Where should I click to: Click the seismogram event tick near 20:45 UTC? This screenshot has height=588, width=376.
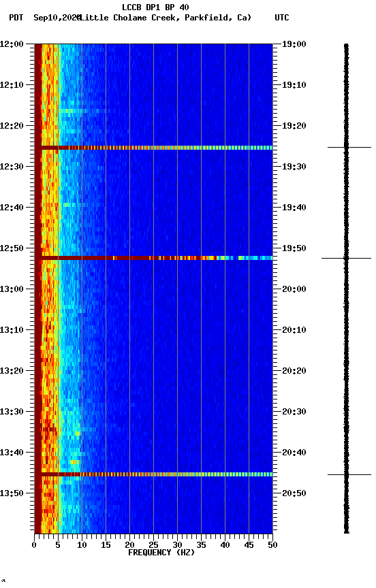coord(349,475)
